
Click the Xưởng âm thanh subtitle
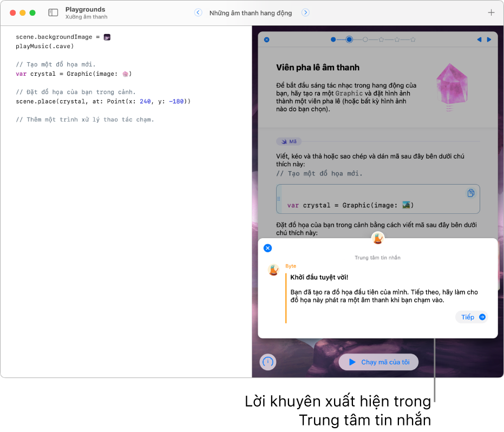(x=87, y=17)
